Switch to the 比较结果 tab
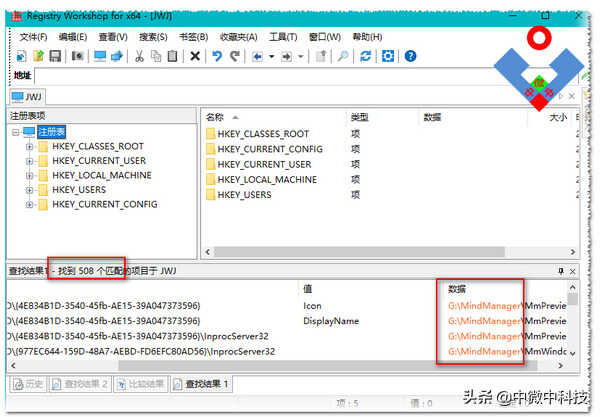The height and width of the screenshot is (417, 600). 141,384
